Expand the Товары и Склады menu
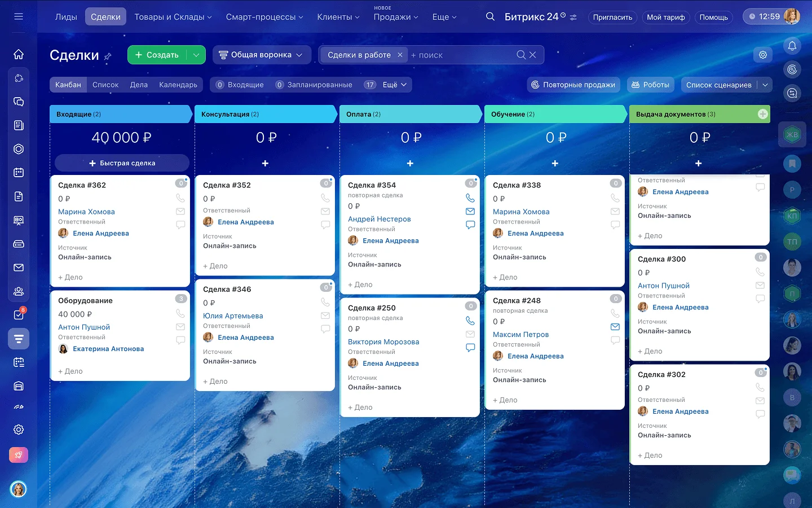The image size is (812, 508). (173, 17)
